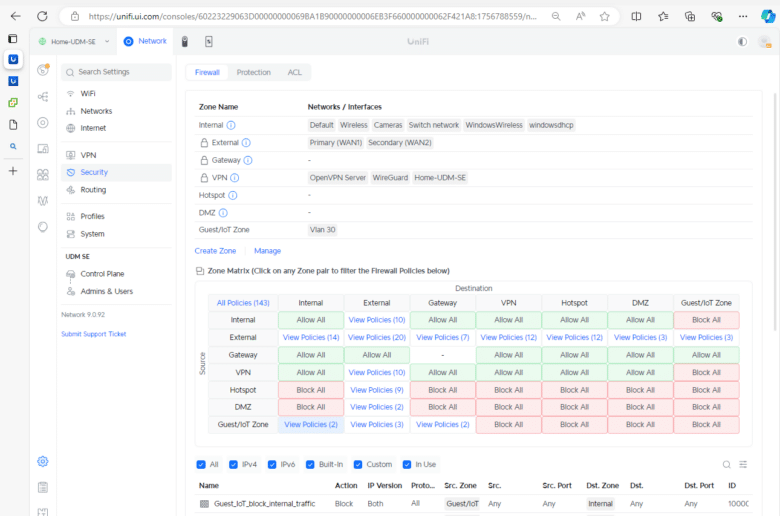Viewport: 780px width, 516px height.
Task: Open the Topology icon in the left rail
Action: click(43, 97)
